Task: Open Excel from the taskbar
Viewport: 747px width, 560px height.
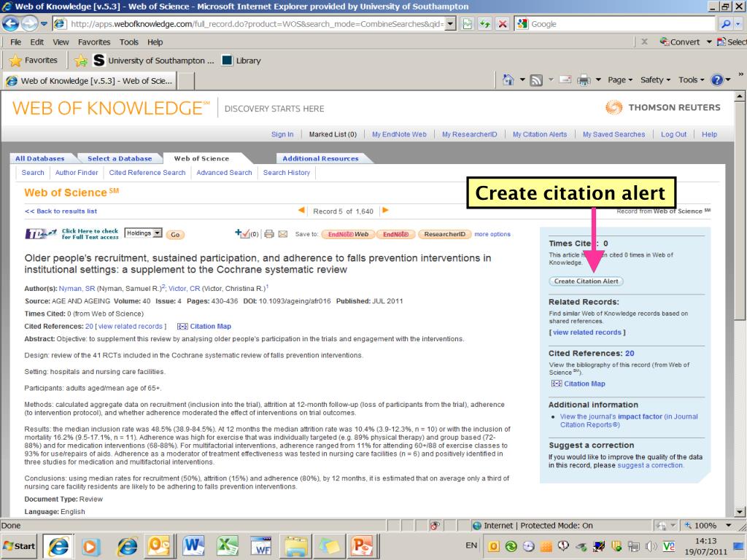Action: 228,545
